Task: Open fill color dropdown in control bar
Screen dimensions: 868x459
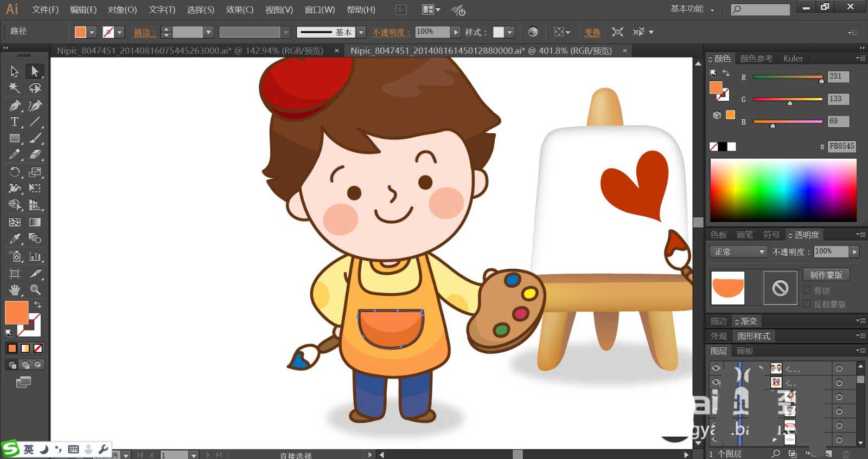Action: point(92,33)
